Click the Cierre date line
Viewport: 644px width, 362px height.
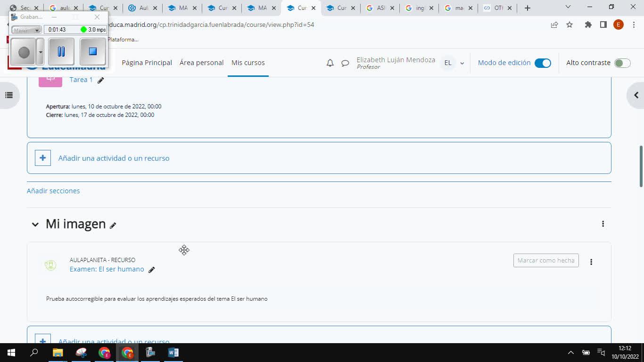[x=100, y=115]
